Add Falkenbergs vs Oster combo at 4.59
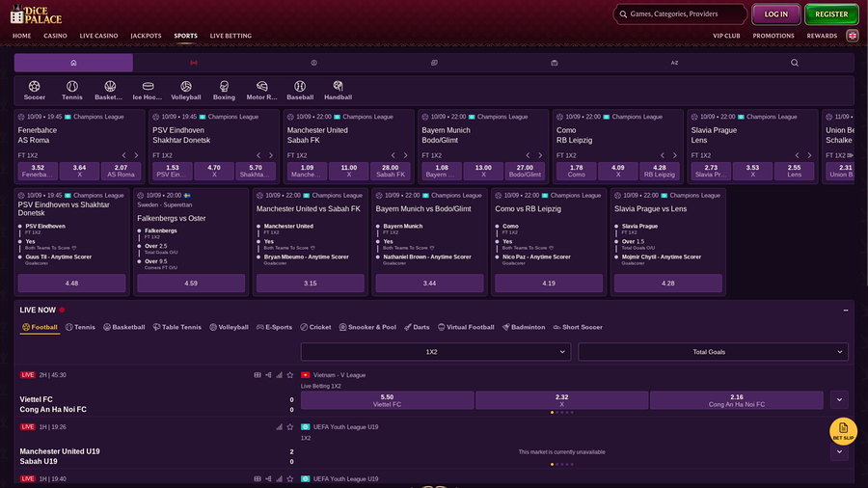The height and width of the screenshot is (488, 868). [x=191, y=284]
